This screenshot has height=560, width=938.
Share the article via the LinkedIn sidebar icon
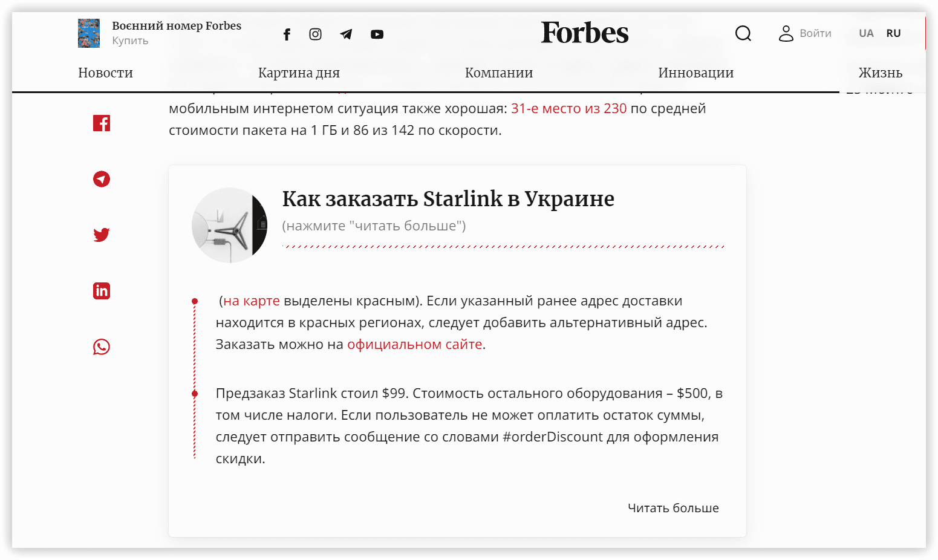(x=102, y=291)
